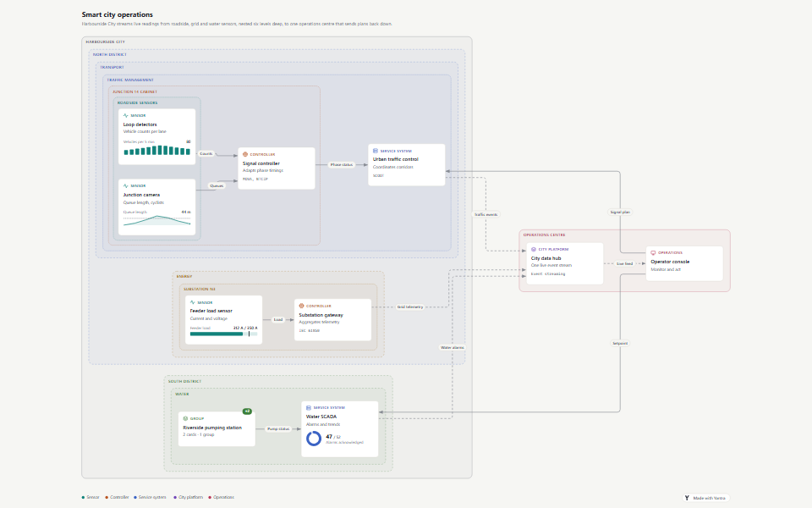Image resolution: width=812 pixels, height=508 pixels.
Task: Click the sensor icon on Feeder load sensor card
Action: point(193,302)
